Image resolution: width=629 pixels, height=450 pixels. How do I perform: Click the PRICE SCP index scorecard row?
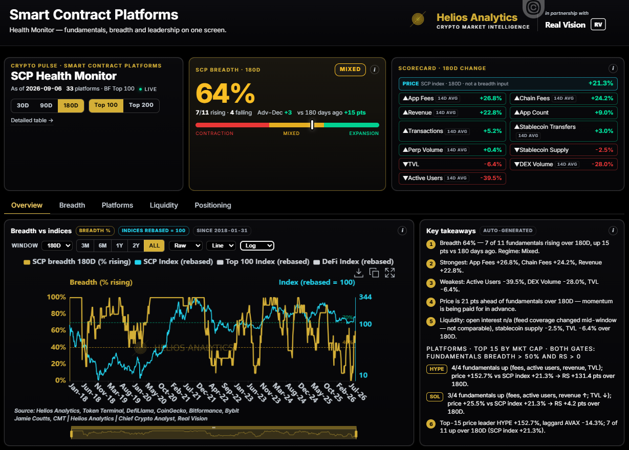click(507, 83)
